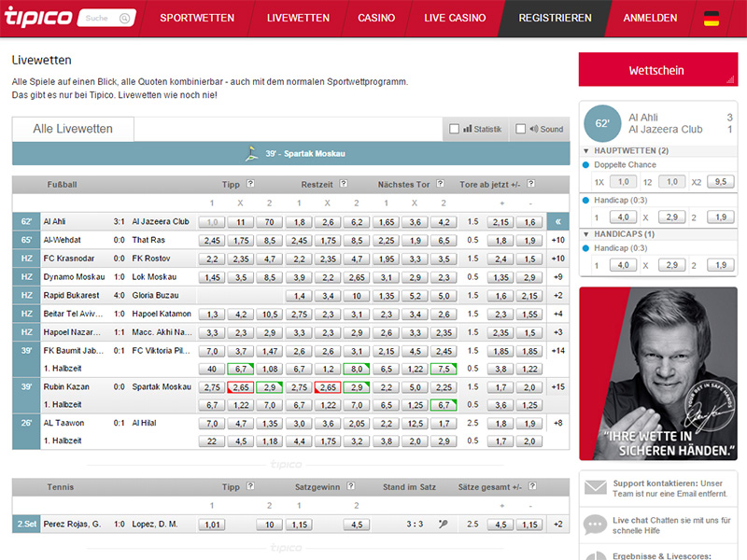Image resolution: width=747 pixels, height=560 pixels.
Task: Click the Suche search field
Action: coord(106,18)
